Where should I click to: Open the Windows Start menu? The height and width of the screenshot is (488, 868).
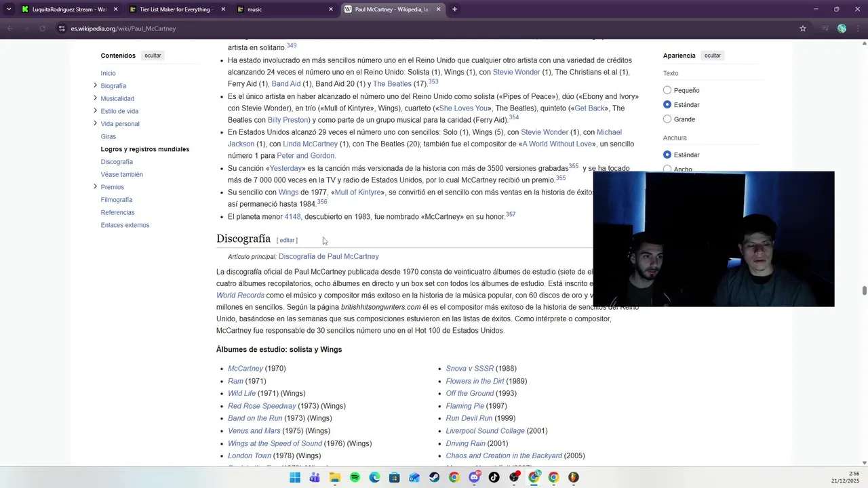click(x=295, y=477)
